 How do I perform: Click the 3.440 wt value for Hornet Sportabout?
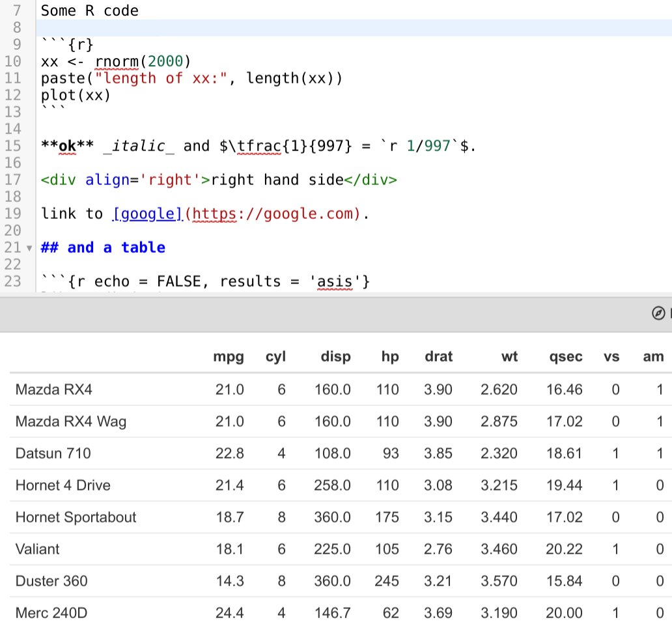(x=499, y=517)
